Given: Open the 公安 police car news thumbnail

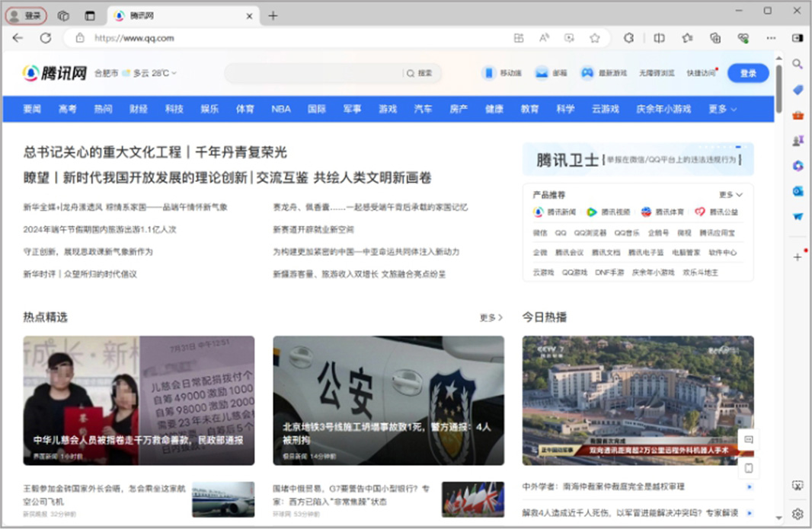Looking at the screenshot, I should [388, 400].
